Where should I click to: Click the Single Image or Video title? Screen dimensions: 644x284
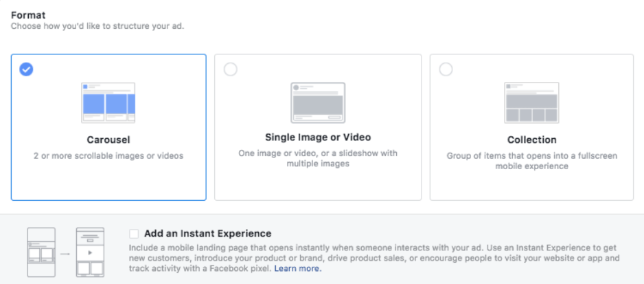(x=318, y=137)
